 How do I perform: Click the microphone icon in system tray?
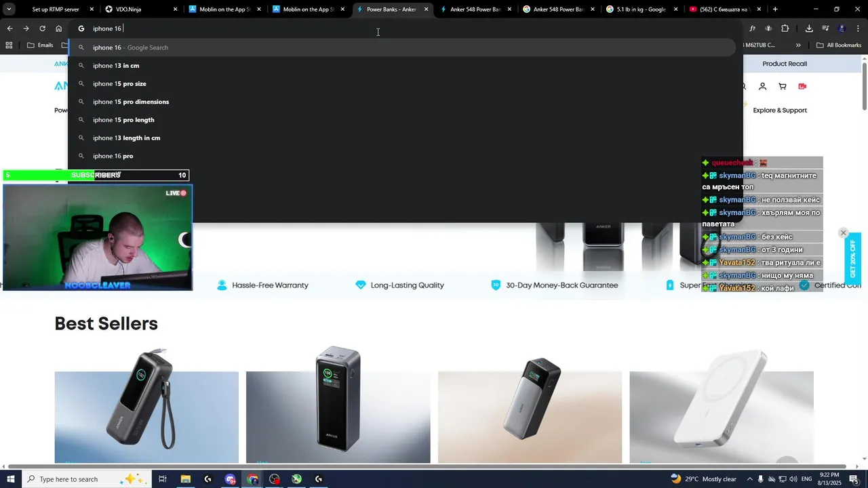click(760, 479)
